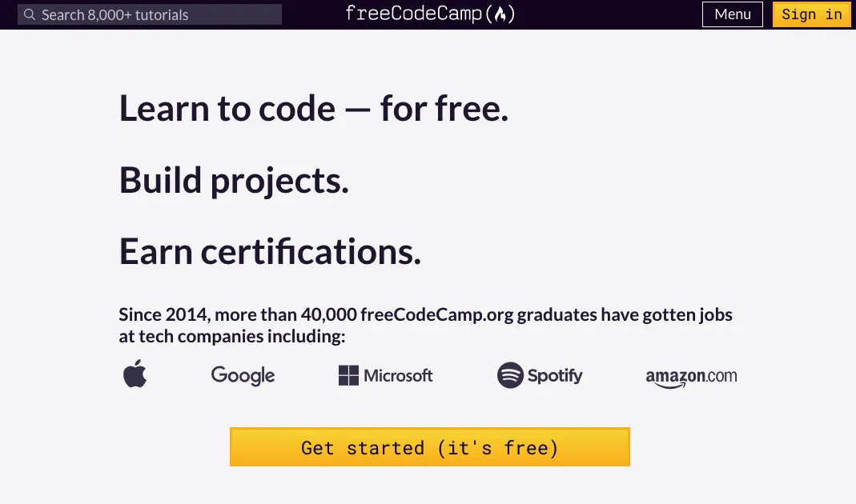Click the Since 2014 graduates paragraph
The height and width of the screenshot is (504, 856).
[x=425, y=325]
